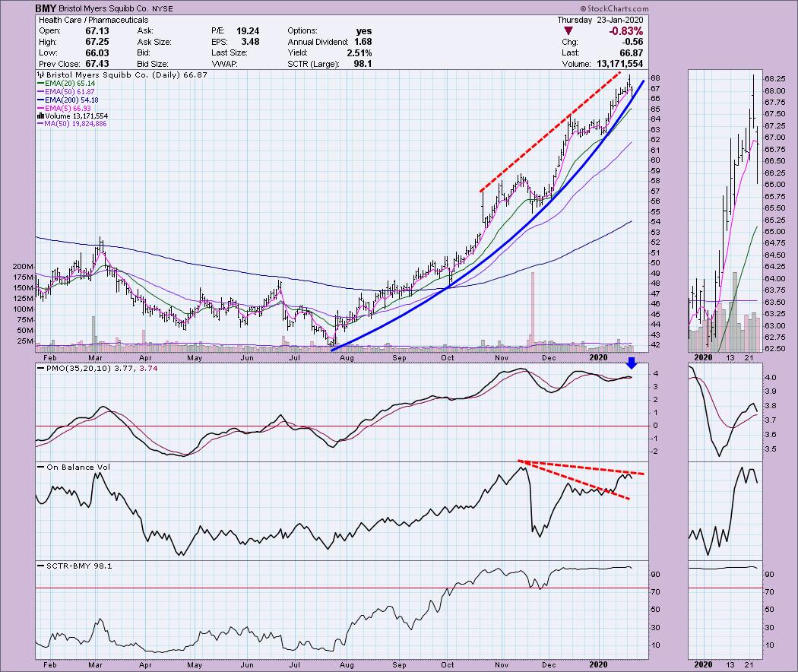Click the Oct label on main chart axis

pos(448,358)
